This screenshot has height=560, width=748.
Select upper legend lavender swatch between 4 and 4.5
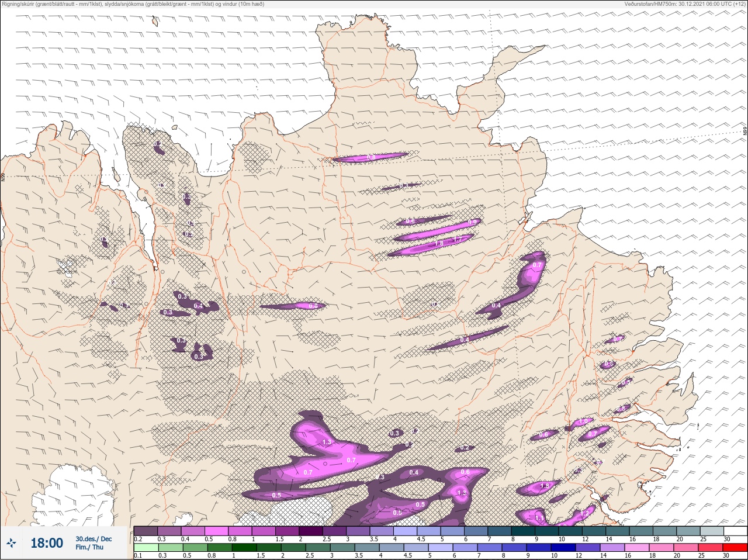coord(406,531)
